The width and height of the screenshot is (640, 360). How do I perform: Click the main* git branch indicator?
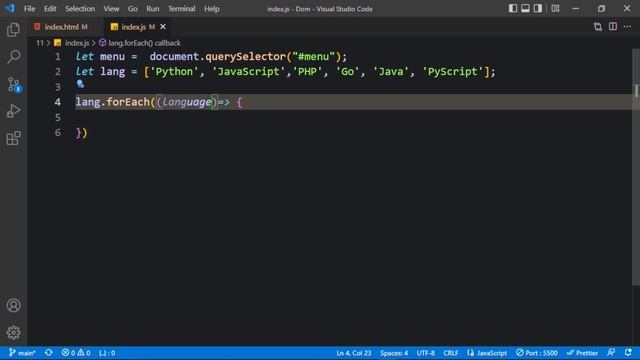tap(22, 353)
